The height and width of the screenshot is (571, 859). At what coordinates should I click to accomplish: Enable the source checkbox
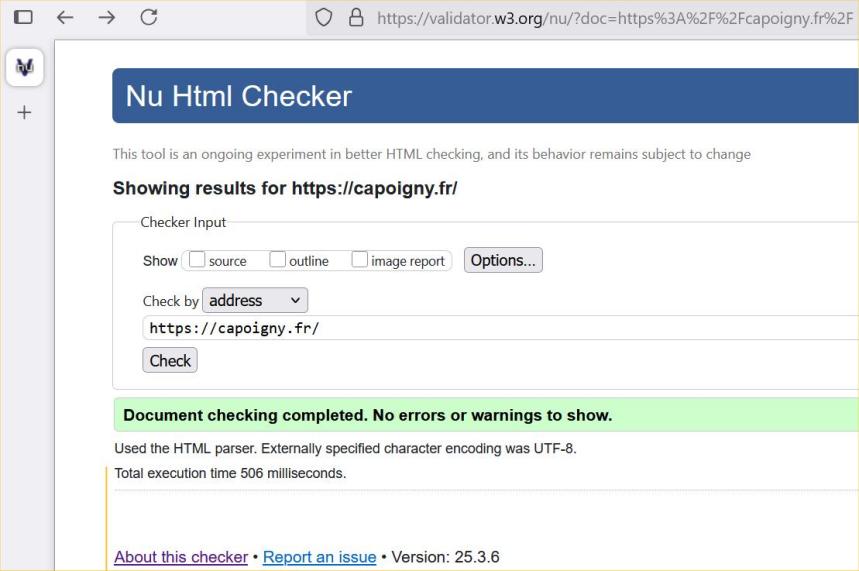coord(197,260)
